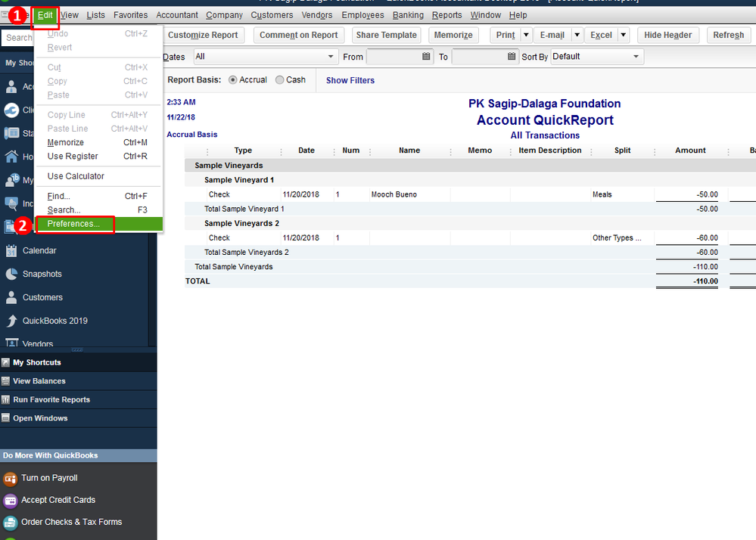Screen dimensions: 756x540
Task: Click the Memorize report button
Action: click(x=453, y=35)
